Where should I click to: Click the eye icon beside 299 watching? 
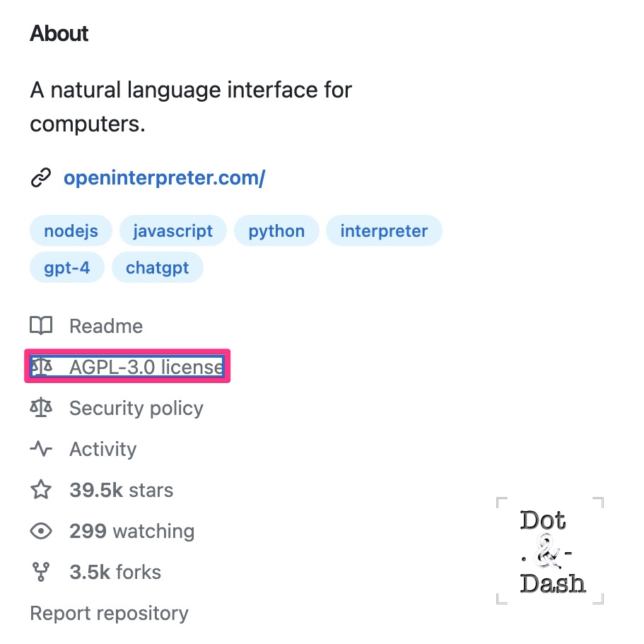(41, 531)
